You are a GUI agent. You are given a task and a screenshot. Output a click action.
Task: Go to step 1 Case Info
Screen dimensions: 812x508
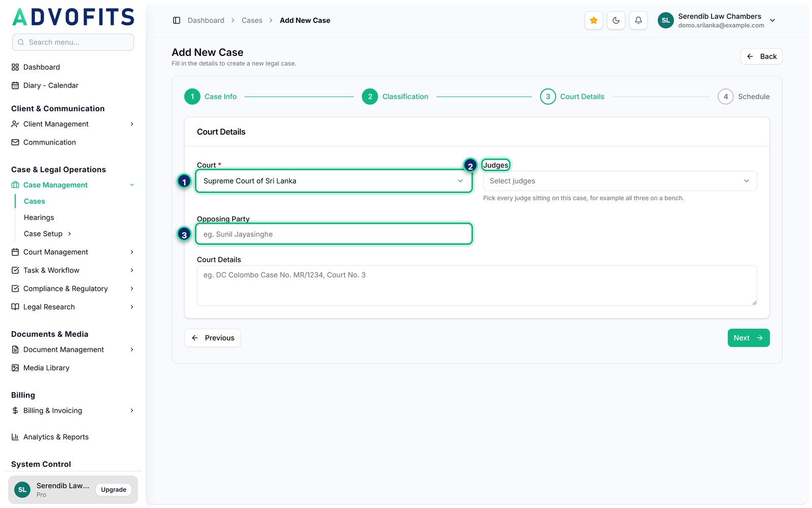pyautogui.click(x=210, y=97)
